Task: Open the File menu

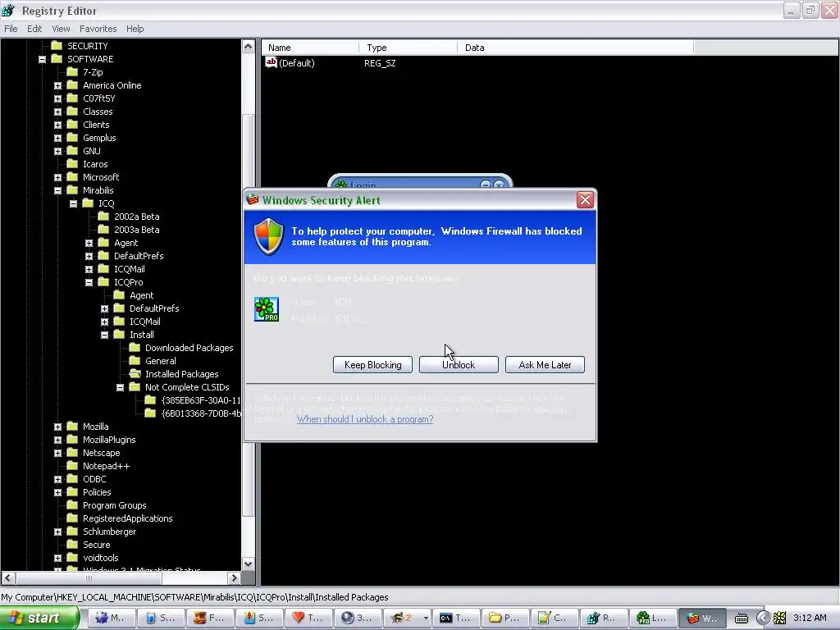Action: click(11, 29)
